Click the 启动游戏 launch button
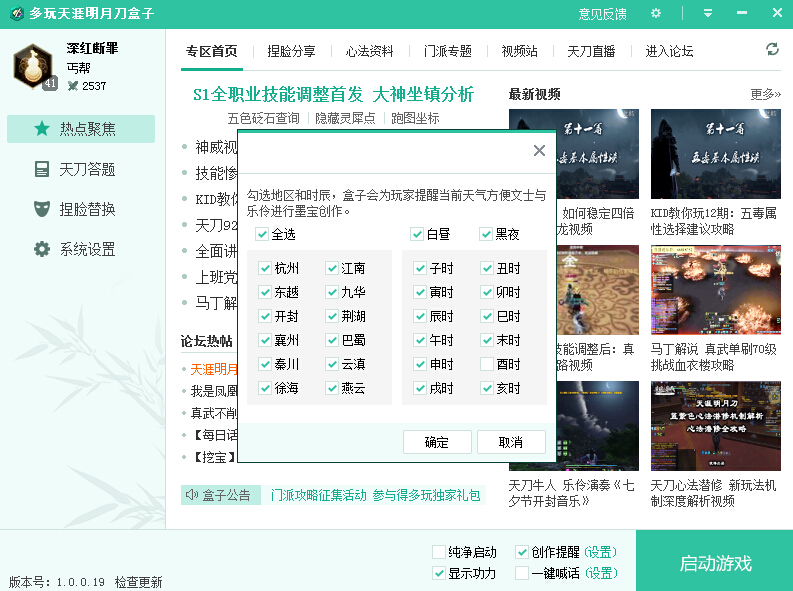 715,563
